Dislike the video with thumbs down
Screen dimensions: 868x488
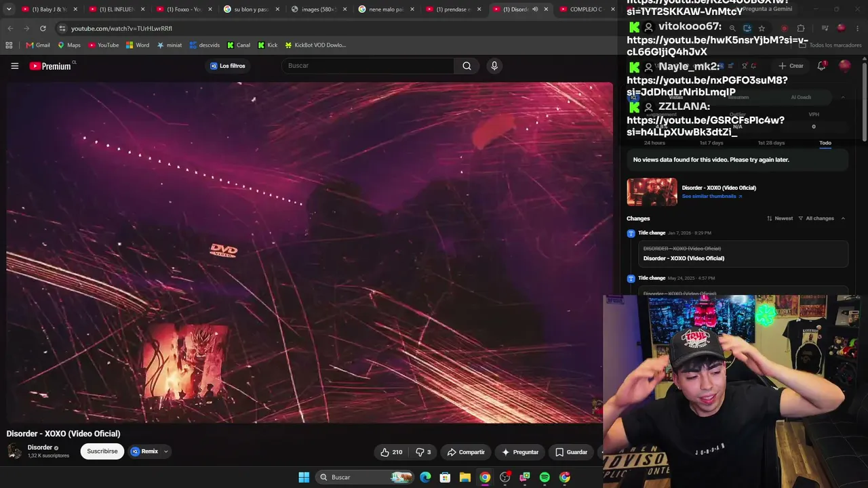[x=423, y=452]
